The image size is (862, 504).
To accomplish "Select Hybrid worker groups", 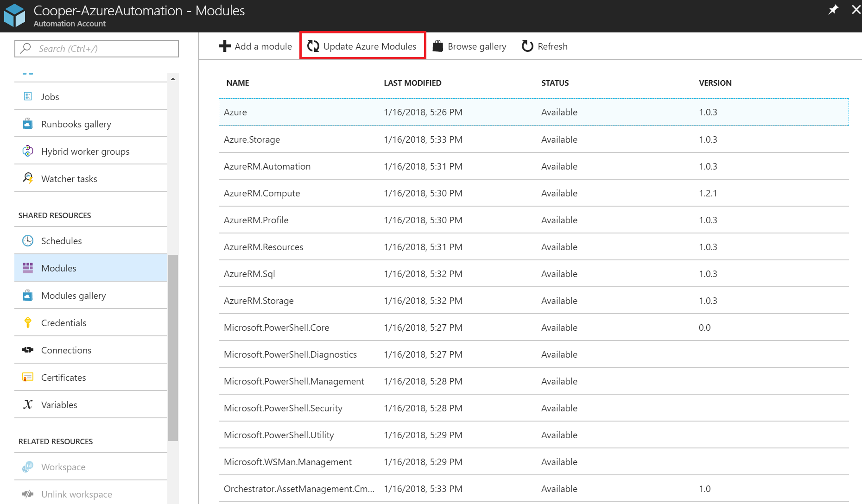I will point(91,151).
